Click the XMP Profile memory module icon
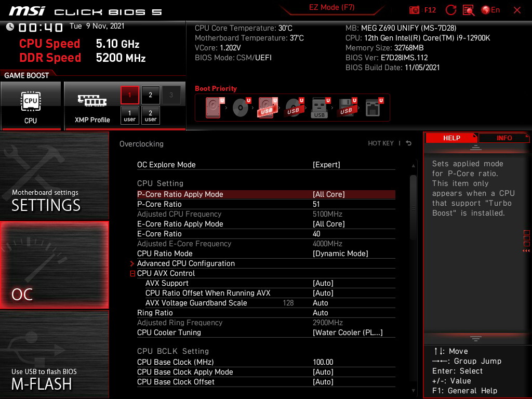The image size is (532, 399). point(92,101)
